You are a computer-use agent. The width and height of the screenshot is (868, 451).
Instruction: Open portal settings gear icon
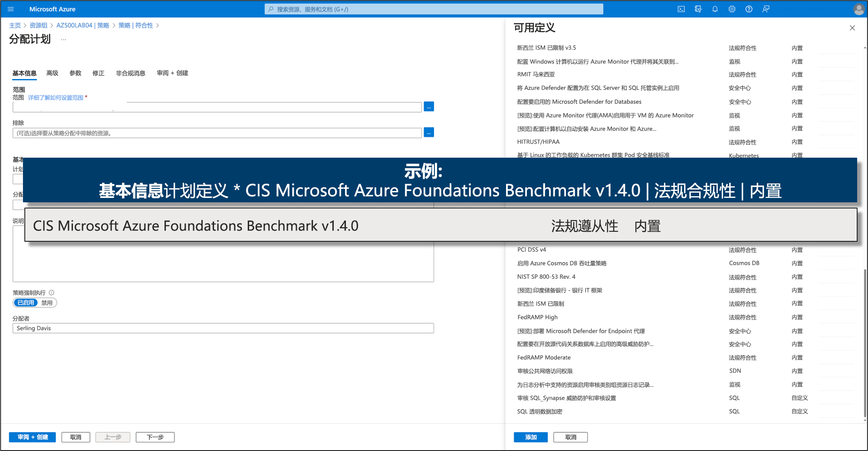(732, 9)
